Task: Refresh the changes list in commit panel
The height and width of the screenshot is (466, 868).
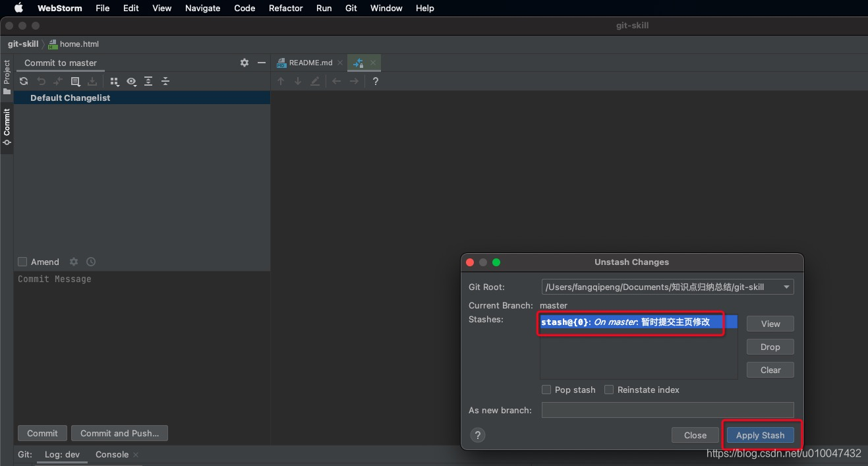Action: coord(24,81)
